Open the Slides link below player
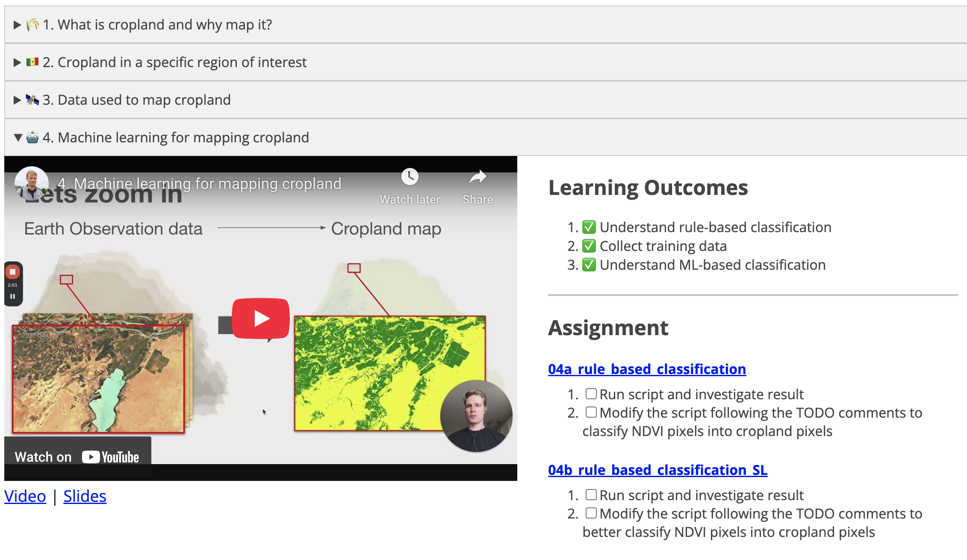 85,496
